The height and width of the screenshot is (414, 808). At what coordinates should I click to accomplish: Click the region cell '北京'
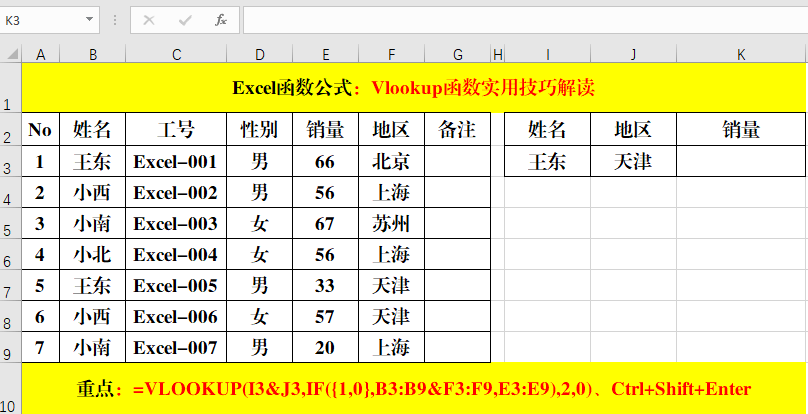[392, 161]
